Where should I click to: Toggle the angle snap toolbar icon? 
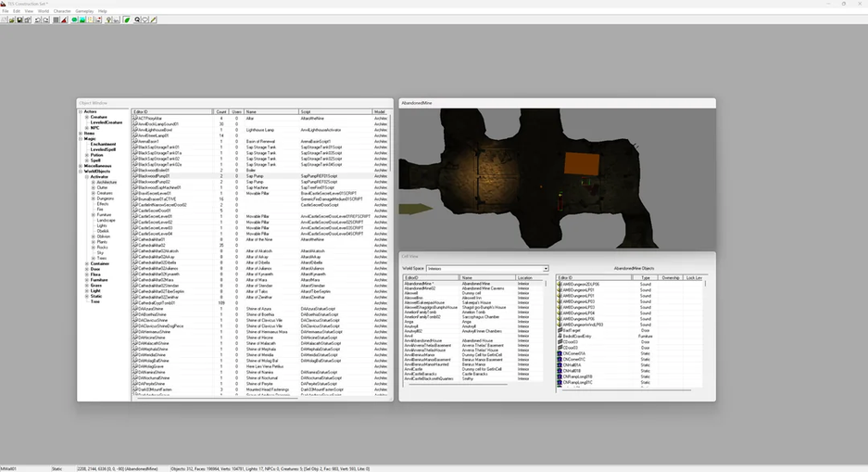point(64,20)
